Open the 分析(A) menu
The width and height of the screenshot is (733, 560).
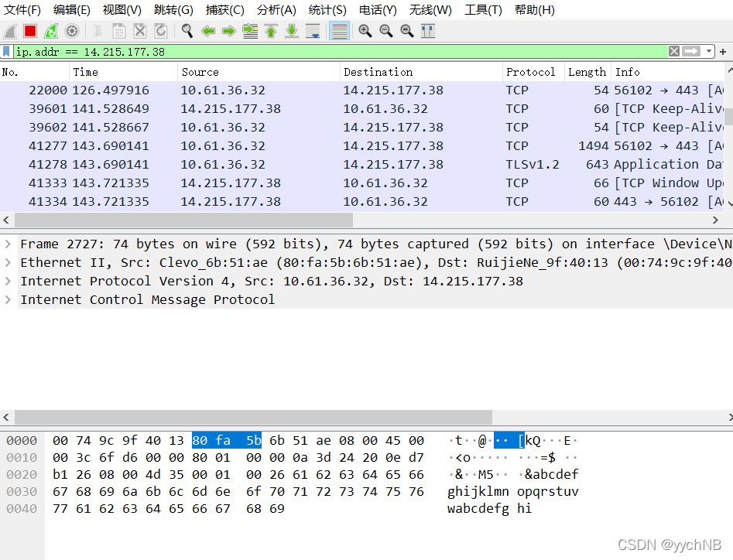(276, 10)
